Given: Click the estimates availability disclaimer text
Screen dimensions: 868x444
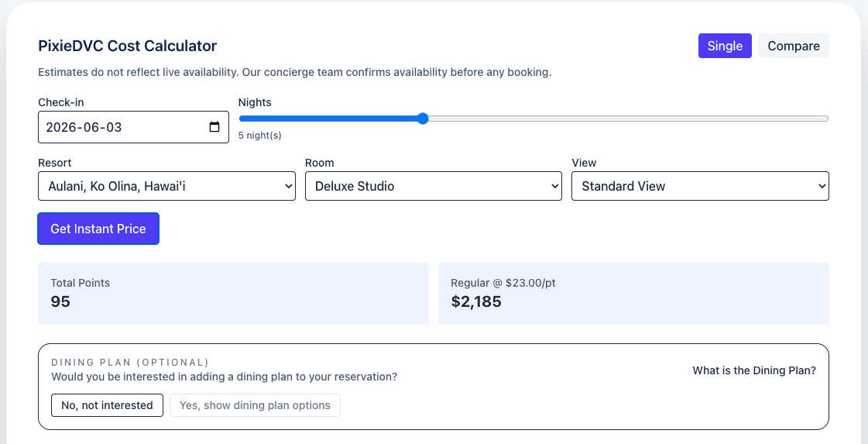Looking at the screenshot, I should coord(294,72).
